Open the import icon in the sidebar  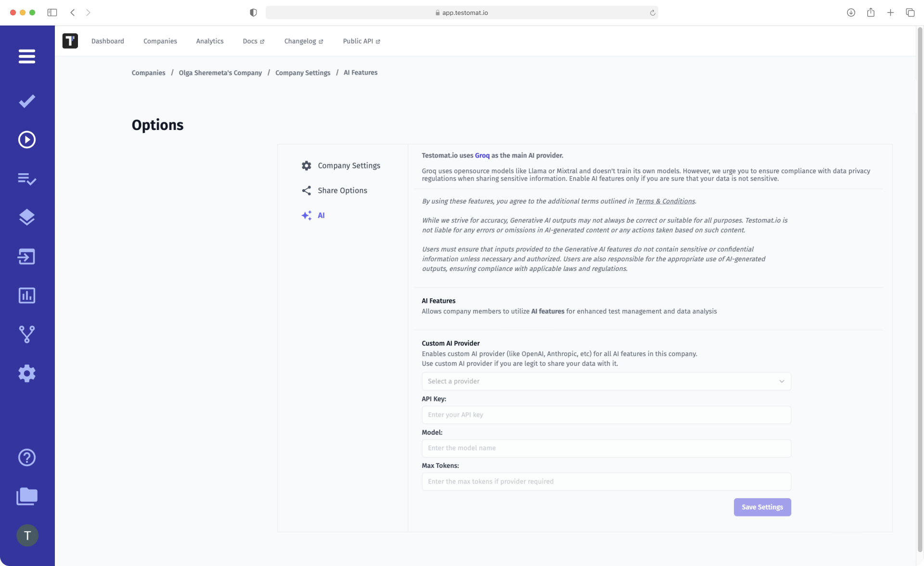(x=27, y=257)
